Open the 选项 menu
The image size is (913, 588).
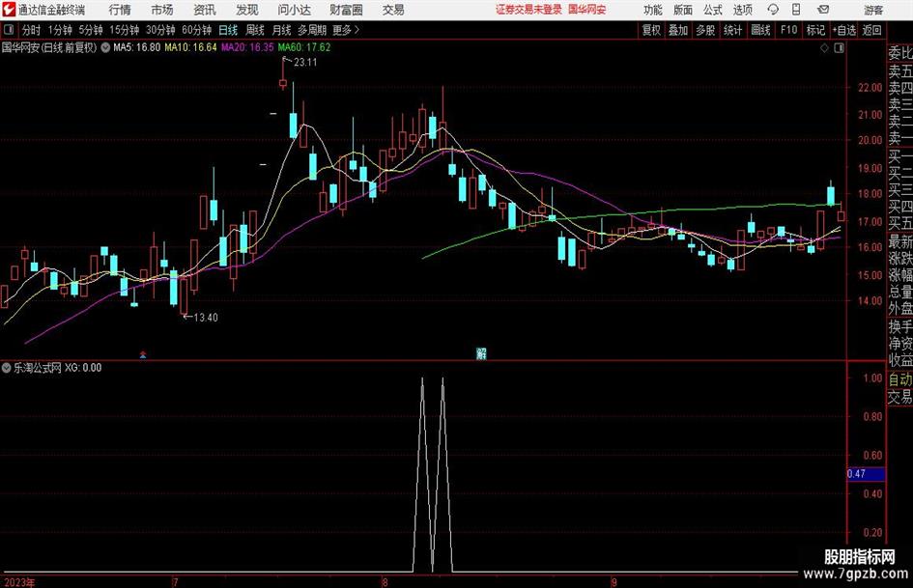click(742, 10)
